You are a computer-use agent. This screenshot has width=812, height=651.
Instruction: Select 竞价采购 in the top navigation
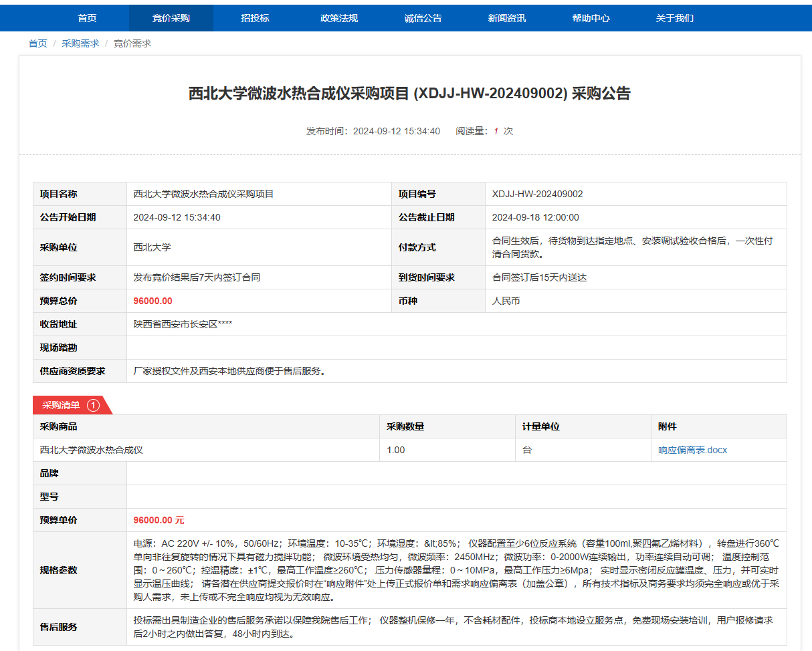pos(171,18)
